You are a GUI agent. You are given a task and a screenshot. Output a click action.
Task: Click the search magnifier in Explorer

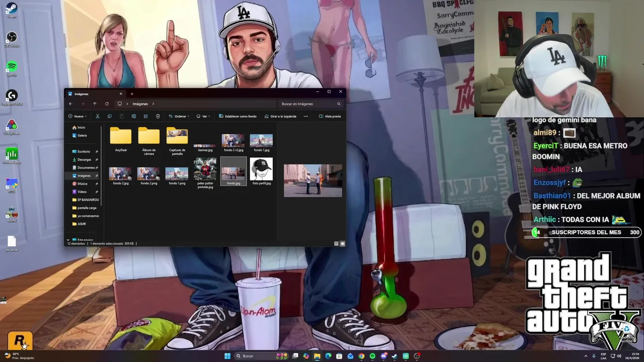(x=339, y=104)
